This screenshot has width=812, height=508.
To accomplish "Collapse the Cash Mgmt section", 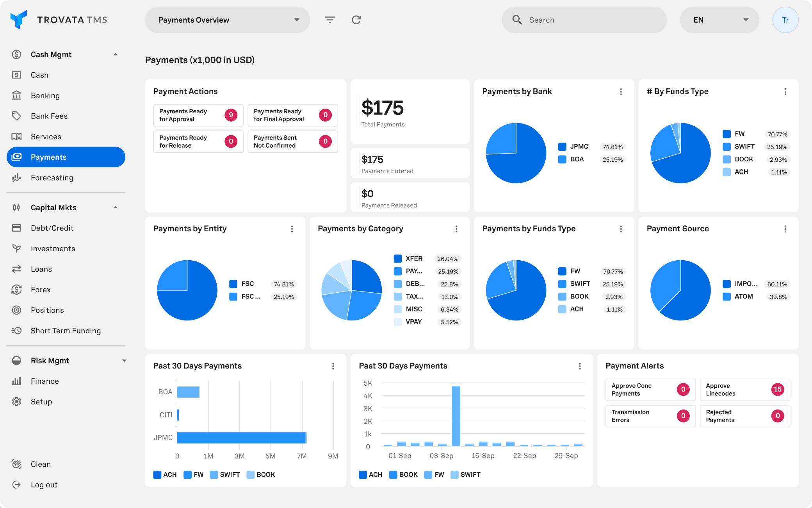I will [115, 55].
